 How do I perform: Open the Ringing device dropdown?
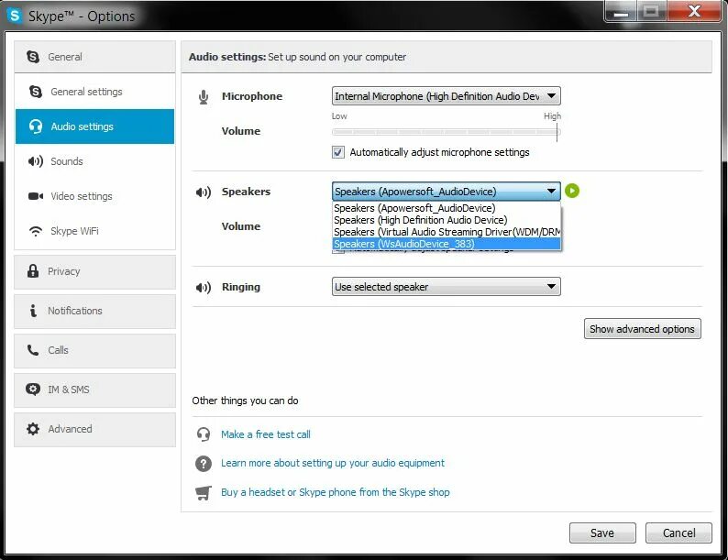pos(447,287)
